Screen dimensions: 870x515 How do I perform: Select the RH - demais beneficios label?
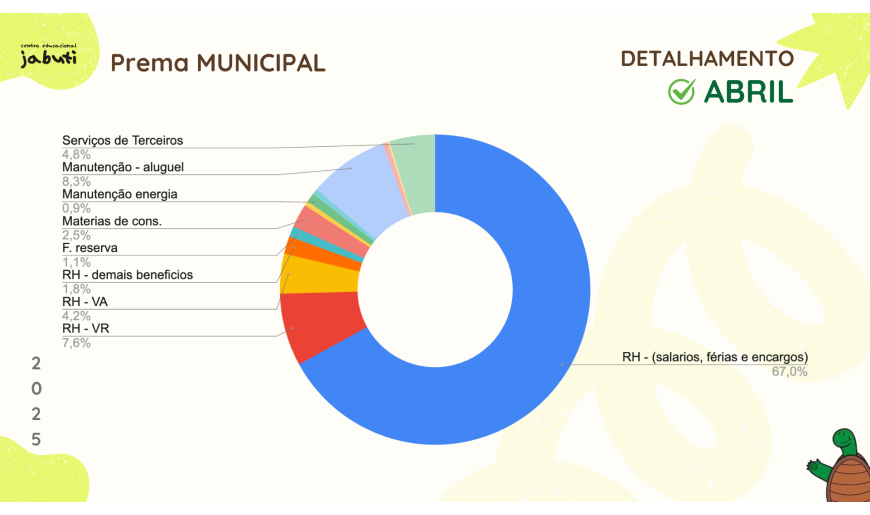click(x=127, y=274)
